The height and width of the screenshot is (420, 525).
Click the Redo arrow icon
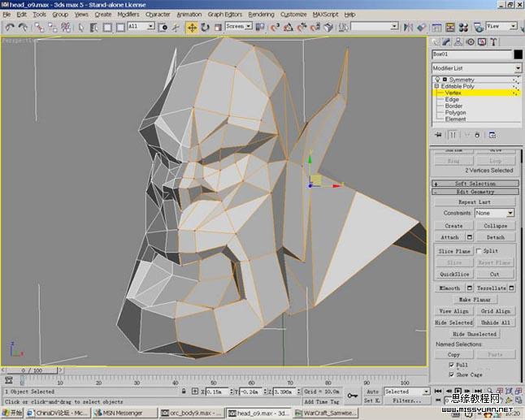23,27
